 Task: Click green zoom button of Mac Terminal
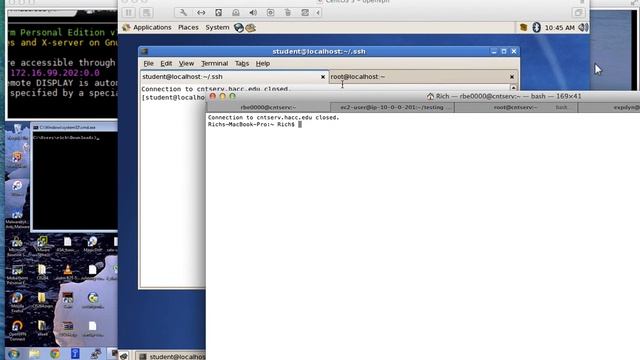(232, 97)
